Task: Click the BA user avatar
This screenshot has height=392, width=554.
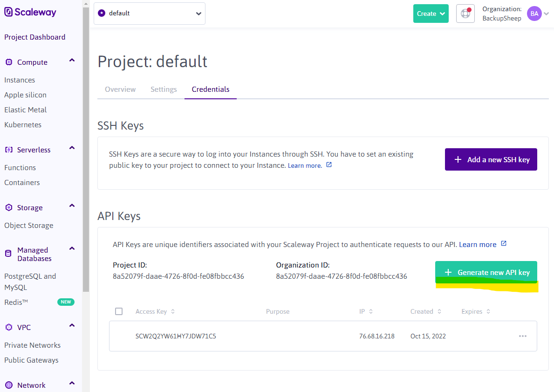Action: (534, 14)
